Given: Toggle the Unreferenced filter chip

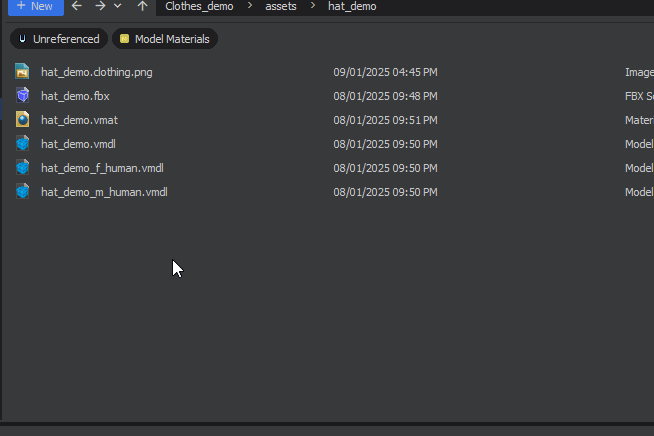Looking at the screenshot, I should 60,39.
